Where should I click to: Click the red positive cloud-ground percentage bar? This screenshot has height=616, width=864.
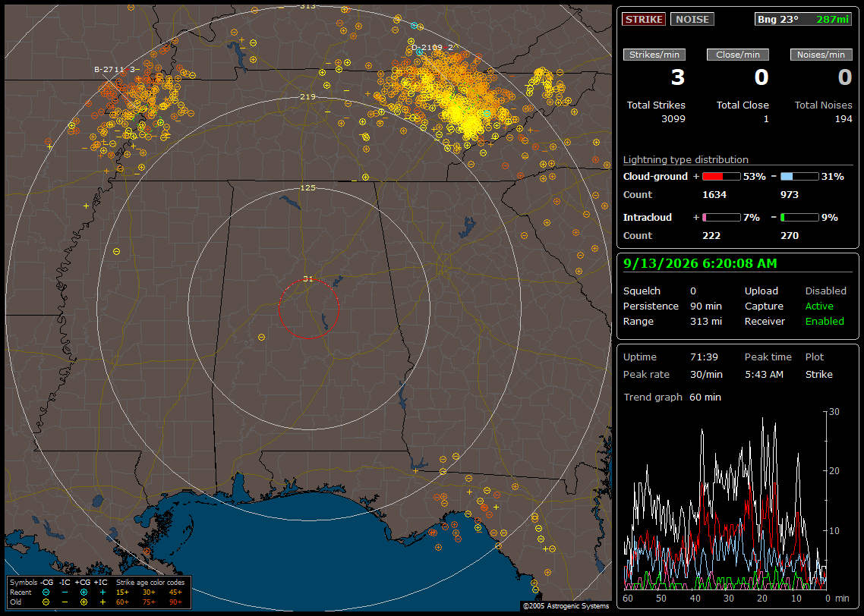point(721,176)
